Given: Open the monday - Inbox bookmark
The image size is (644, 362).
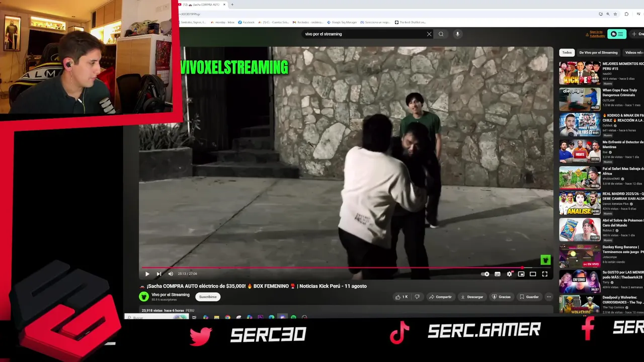Looking at the screenshot, I should tap(222, 22).
